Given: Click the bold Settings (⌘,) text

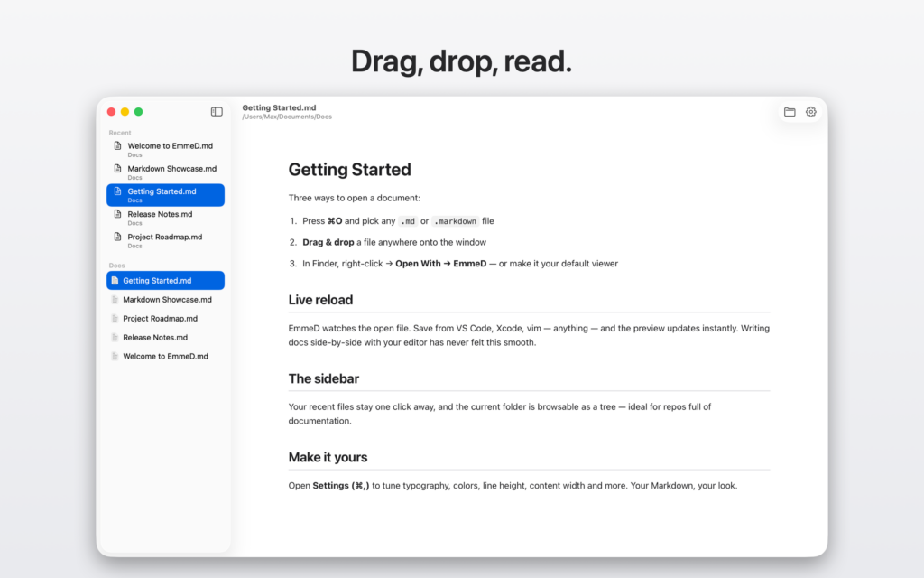Looking at the screenshot, I should tap(340, 486).
